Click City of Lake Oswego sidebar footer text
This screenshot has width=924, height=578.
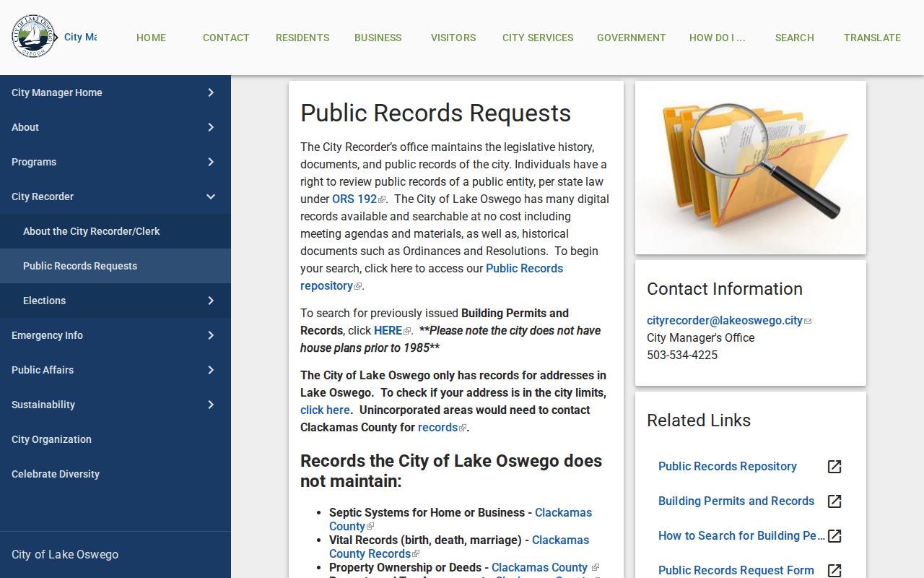(x=65, y=555)
